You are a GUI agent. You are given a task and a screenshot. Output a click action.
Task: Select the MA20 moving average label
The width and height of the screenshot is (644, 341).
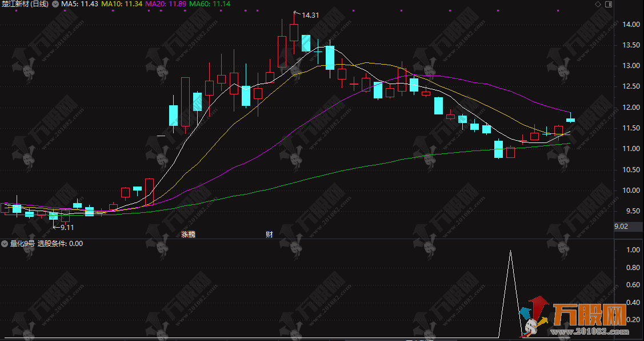166,4
